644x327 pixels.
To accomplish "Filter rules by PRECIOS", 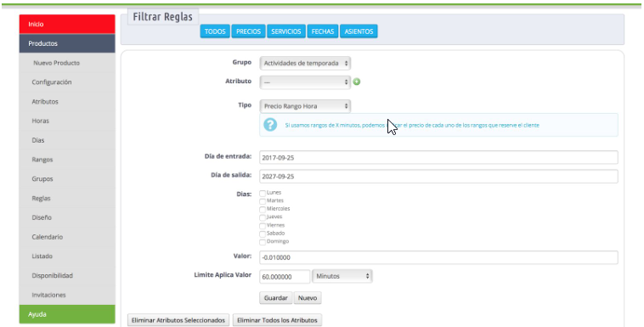I will click(x=248, y=31).
